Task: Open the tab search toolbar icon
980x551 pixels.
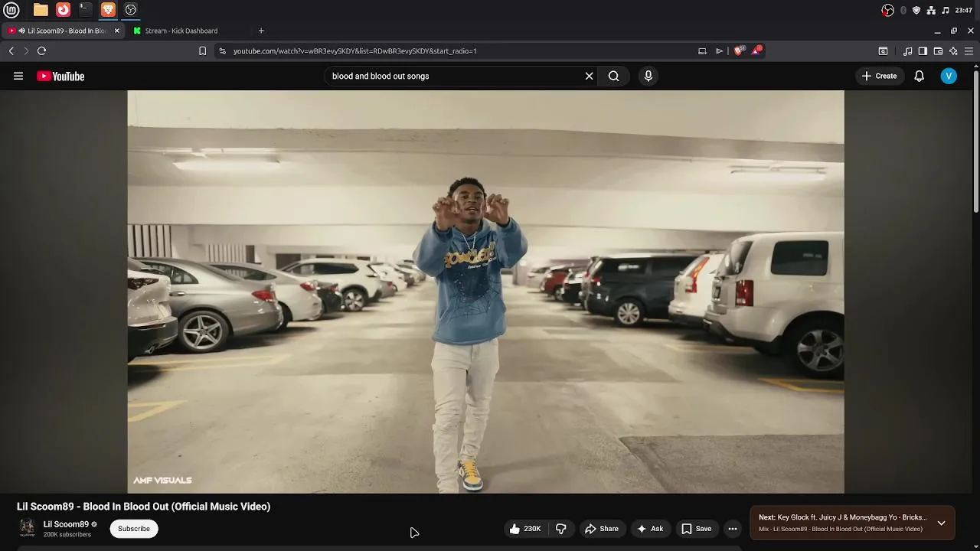Action: point(883,51)
